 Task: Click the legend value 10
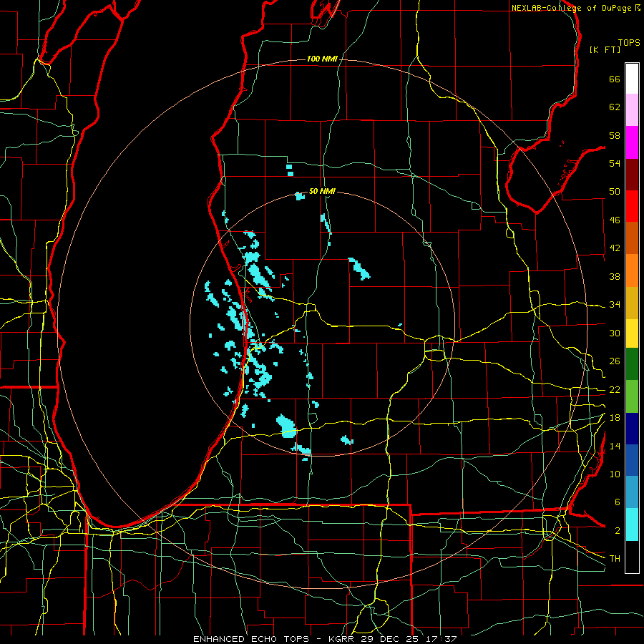tap(615, 474)
